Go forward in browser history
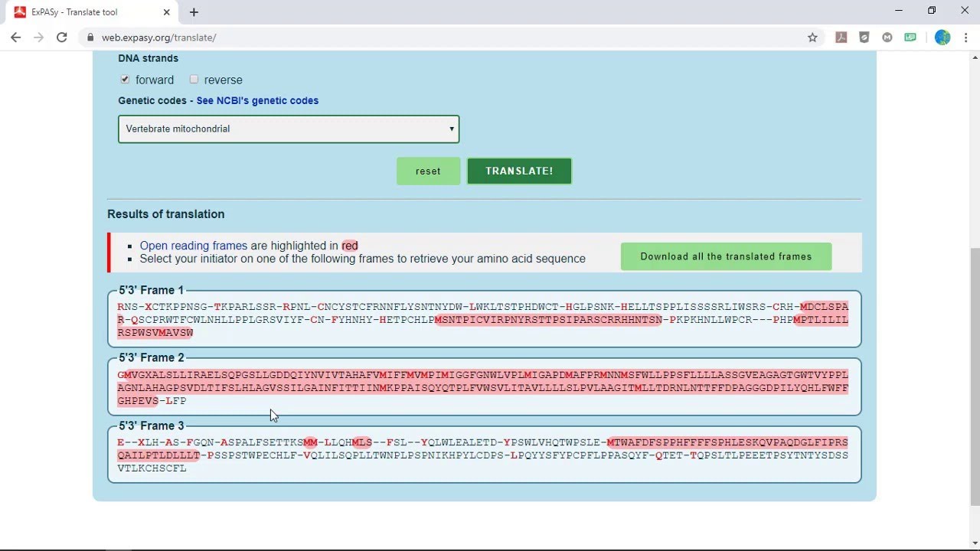The height and width of the screenshot is (551, 980). pyautogui.click(x=38, y=37)
